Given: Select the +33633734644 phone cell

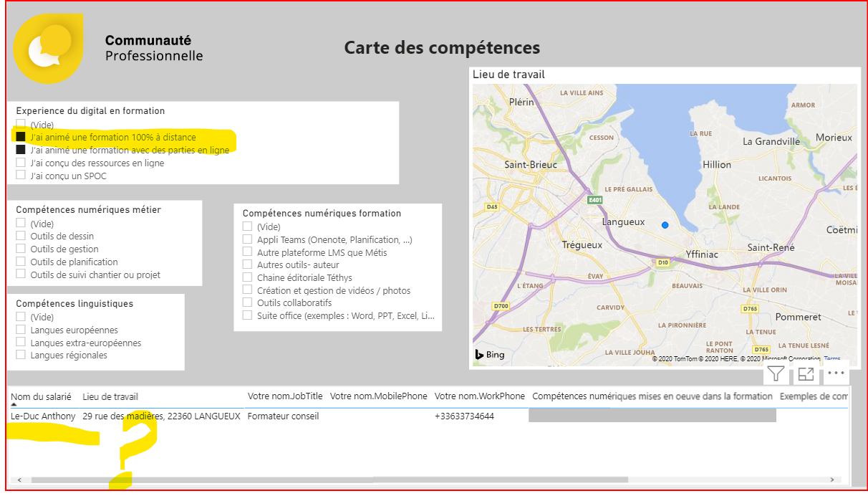Looking at the screenshot, I should click(464, 416).
